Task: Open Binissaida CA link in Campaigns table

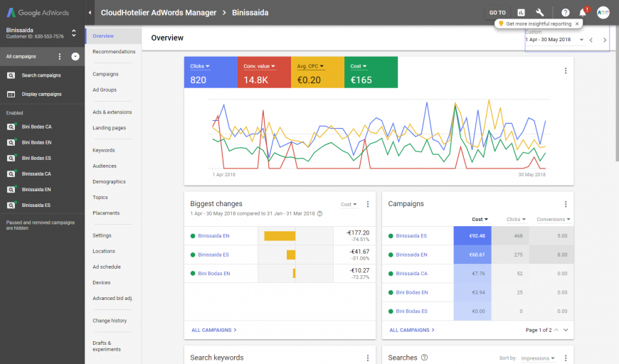Action: (411, 273)
